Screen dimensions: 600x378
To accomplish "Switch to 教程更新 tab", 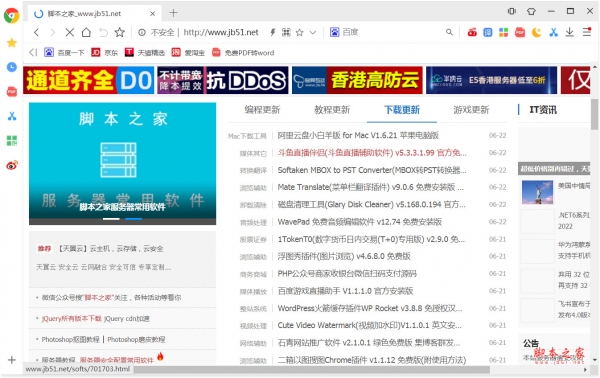I will [332, 110].
